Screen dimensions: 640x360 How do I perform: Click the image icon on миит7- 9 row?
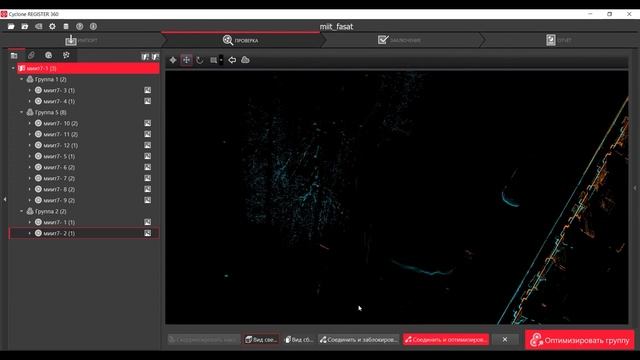pyautogui.click(x=148, y=200)
